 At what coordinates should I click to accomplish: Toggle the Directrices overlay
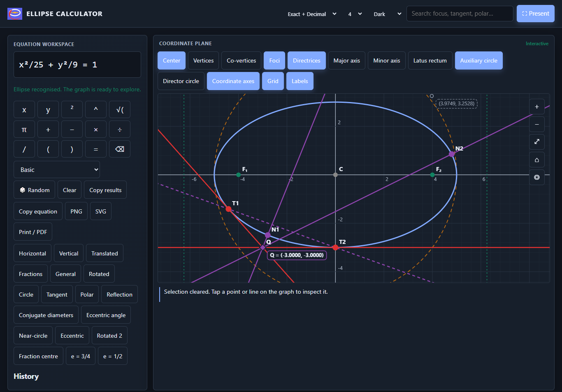(x=307, y=60)
